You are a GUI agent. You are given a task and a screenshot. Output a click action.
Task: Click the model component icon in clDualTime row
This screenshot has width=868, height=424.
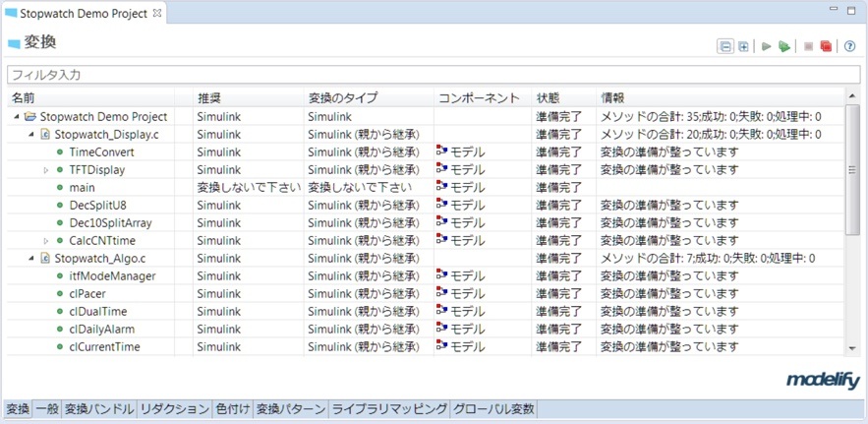pyautogui.click(x=441, y=311)
